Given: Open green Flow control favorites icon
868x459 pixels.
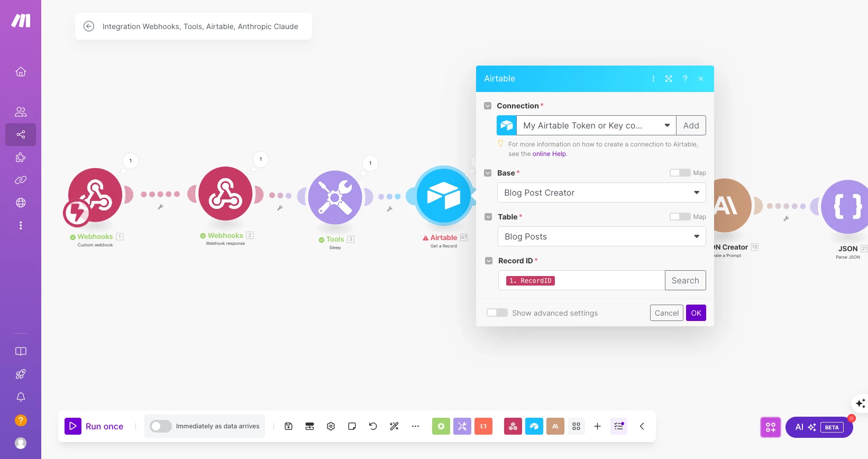Looking at the screenshot, I should [441, 426].
